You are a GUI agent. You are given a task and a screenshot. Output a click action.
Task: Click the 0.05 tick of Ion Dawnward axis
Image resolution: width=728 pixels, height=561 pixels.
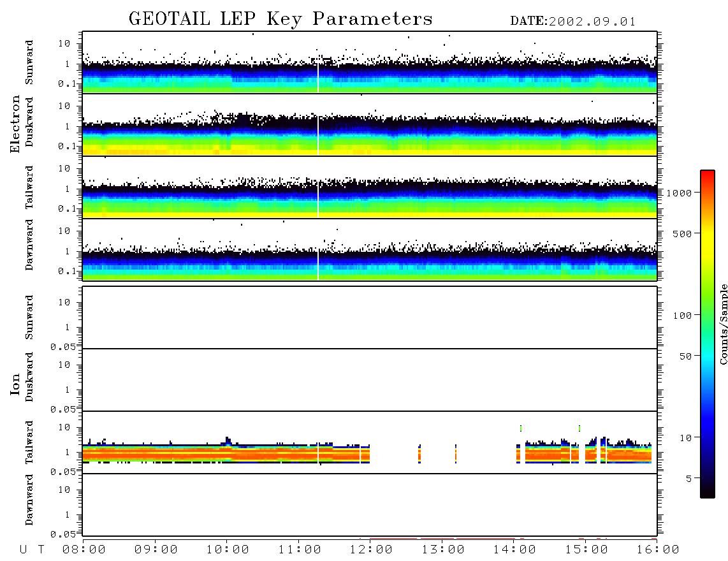(63, 534)
